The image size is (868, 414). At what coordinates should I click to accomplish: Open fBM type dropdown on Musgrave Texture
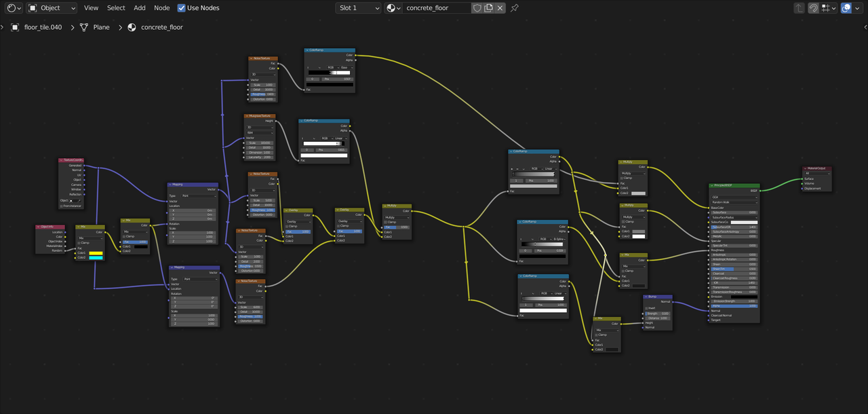coord(260,132)
